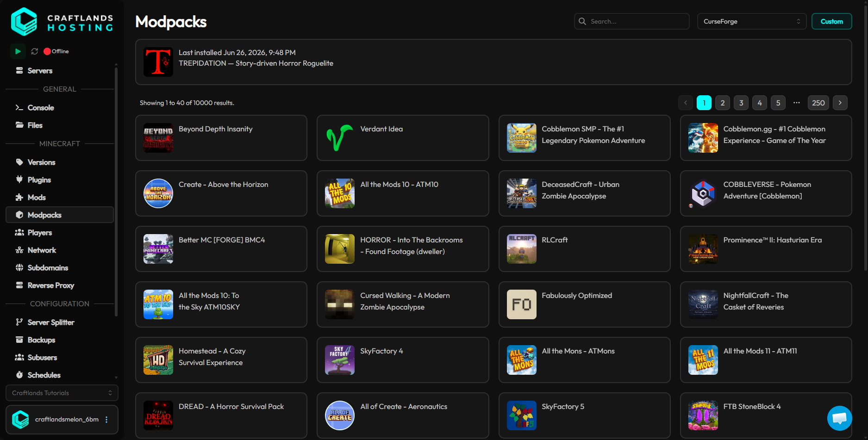Open the Subusers page
The width and height of the screenshot is (868, 440).
click(60, 358)
